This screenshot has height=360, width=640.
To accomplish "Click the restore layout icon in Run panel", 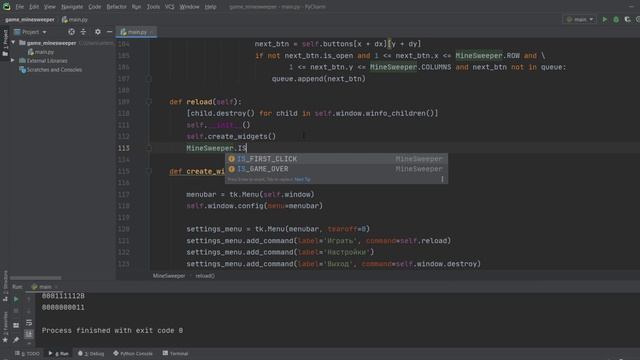I will point(16,325).
